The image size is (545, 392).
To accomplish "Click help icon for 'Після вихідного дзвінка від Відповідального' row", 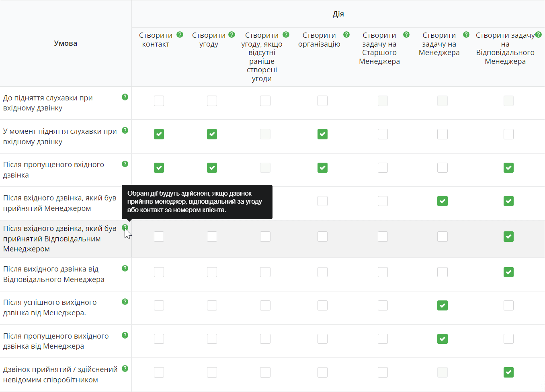I will coord(125,268).
